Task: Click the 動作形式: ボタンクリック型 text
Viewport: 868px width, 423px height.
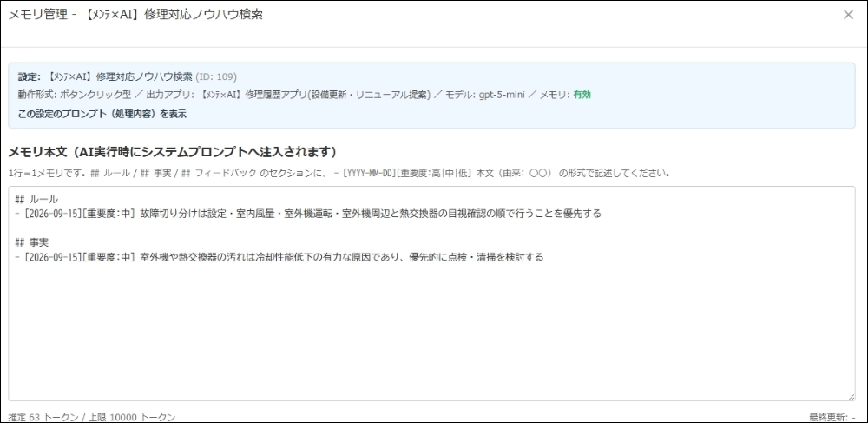Action: click(74, 95)
